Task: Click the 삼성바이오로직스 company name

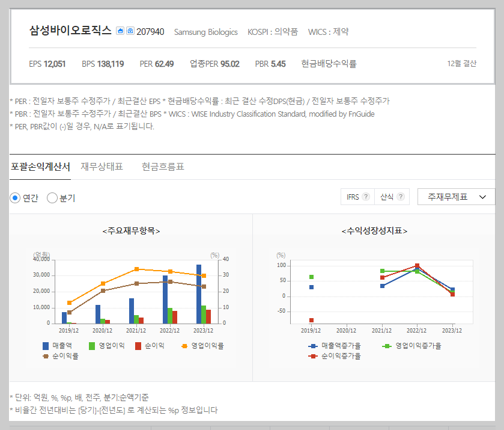Action: [x=70, y=31]
